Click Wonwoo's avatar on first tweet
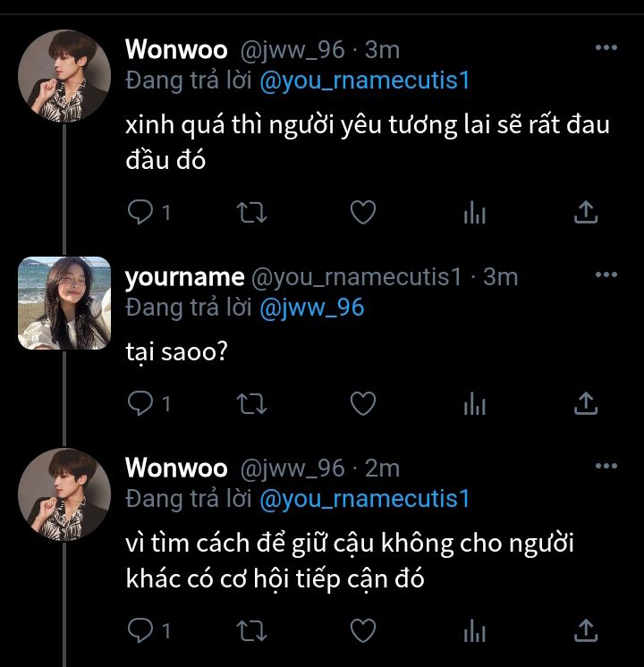This screenshot has height=667, width=644. point(64,76)
